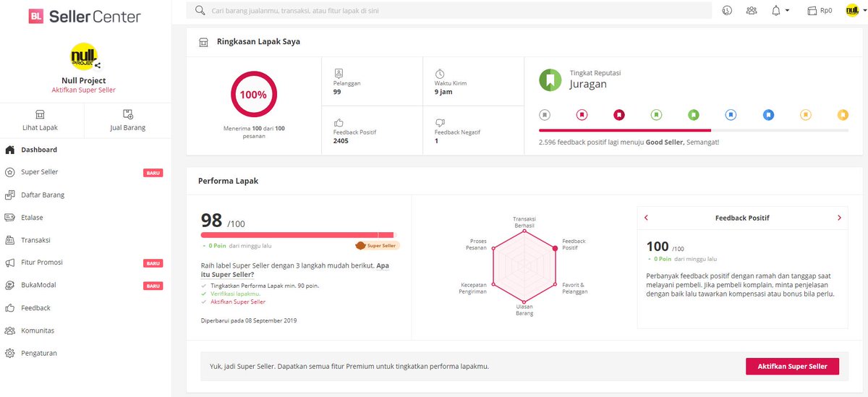
Task: Click the BARU badge beside Fitur Promosi
Action: (x=153, y=263)
